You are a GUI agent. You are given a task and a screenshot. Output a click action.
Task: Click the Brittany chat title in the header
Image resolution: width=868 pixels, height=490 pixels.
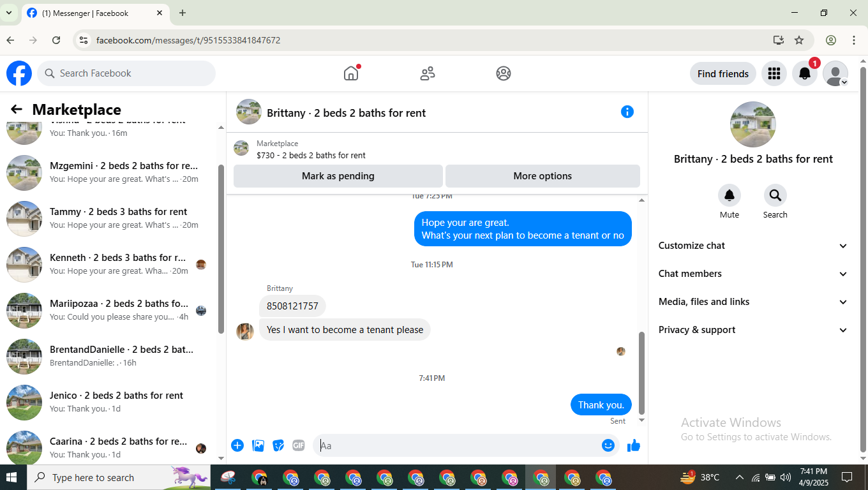(346, 113)
